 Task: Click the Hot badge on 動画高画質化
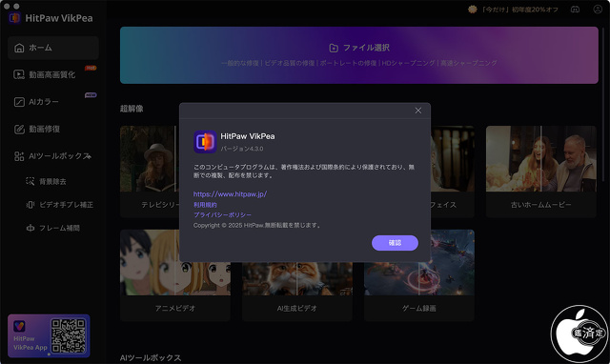click(x=91, y=68)
